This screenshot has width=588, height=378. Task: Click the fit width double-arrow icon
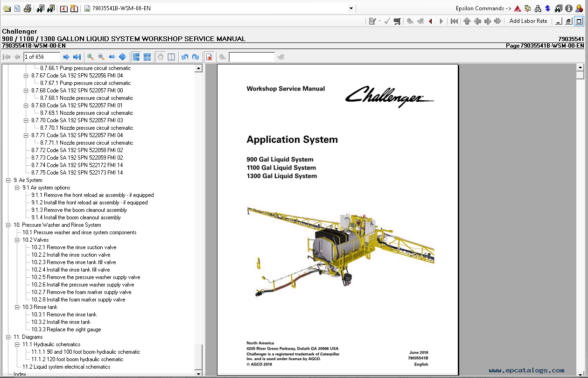pos(112,57)
